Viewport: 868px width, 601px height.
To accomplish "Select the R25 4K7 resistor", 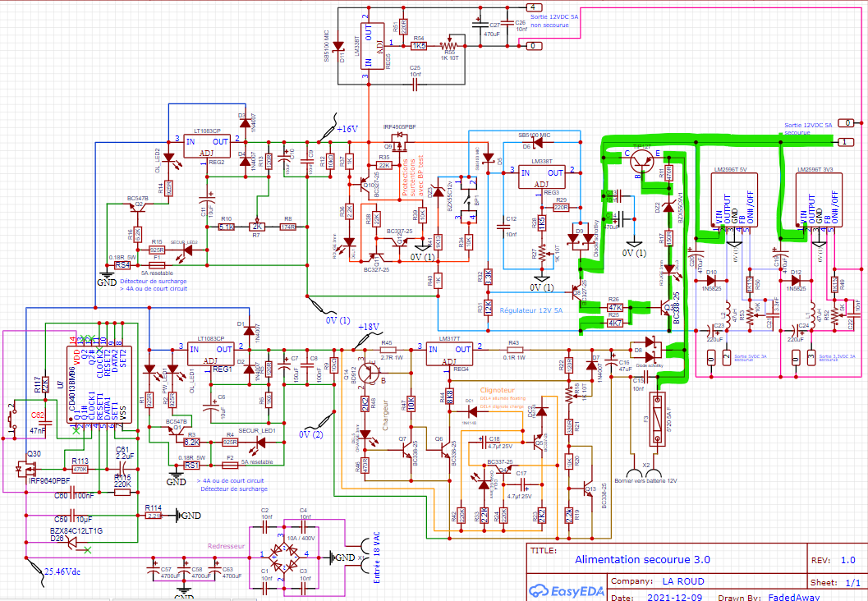I will click(615, 323).
